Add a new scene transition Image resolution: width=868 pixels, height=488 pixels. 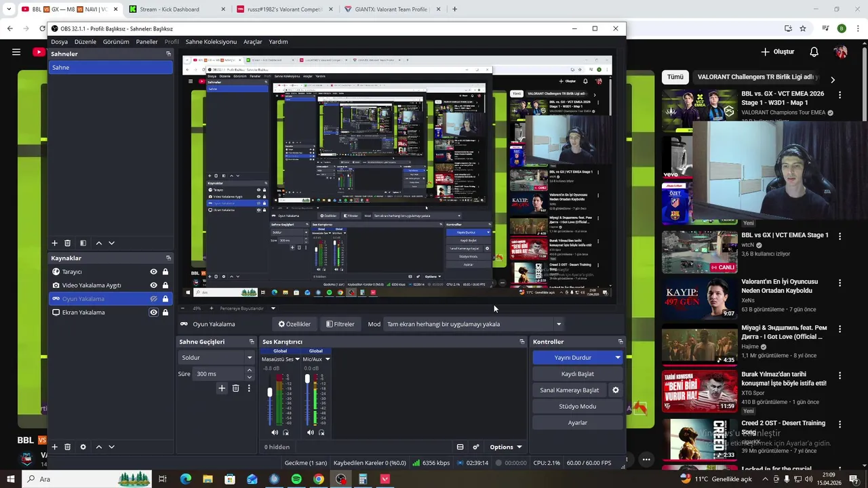222,388
